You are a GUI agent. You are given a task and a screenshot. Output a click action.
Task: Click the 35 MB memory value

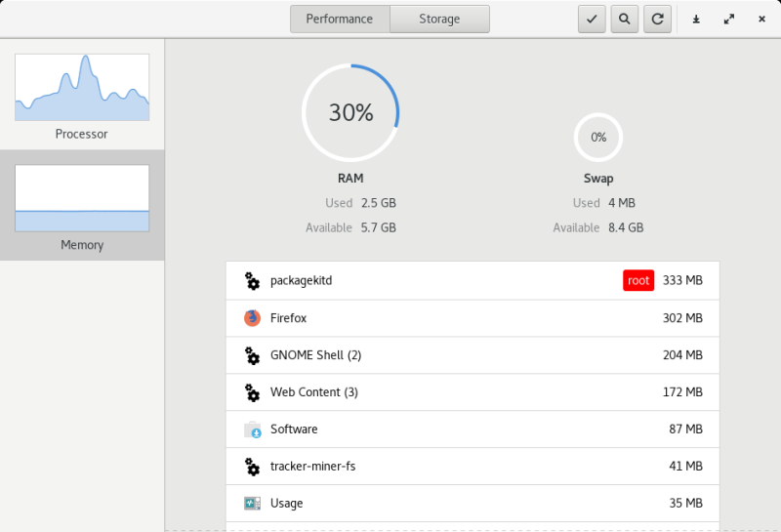[686, 503]
